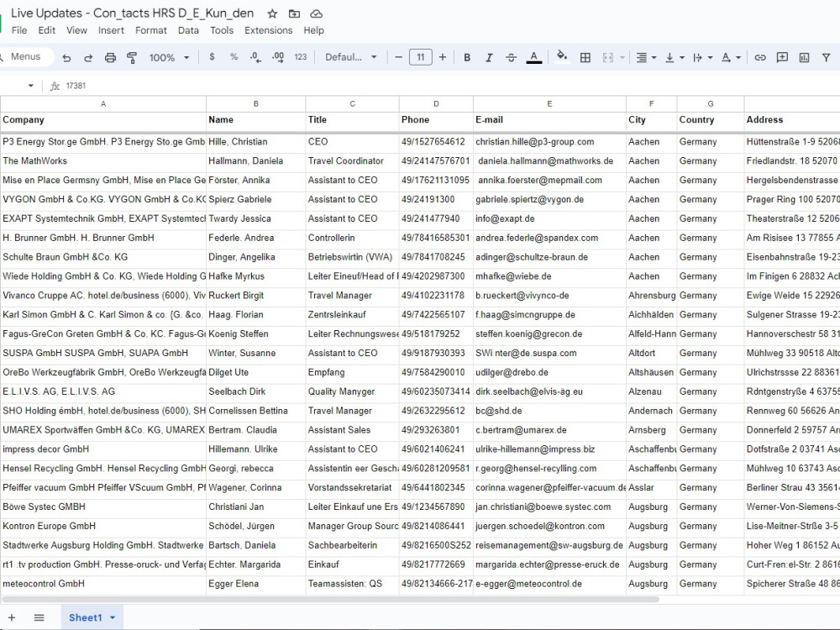Screen dimensions: 840x630
Task: Move document with folder icon
Action: coord(294,14)
